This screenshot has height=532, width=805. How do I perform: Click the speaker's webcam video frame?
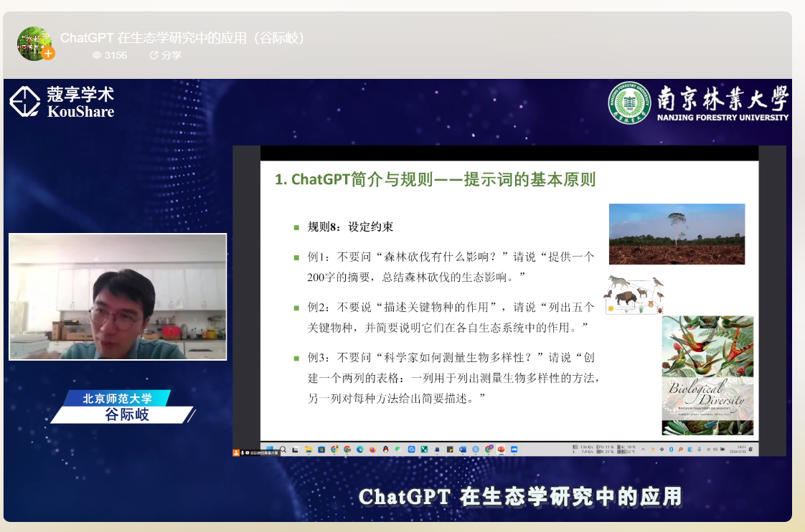(x=118, y=296)
